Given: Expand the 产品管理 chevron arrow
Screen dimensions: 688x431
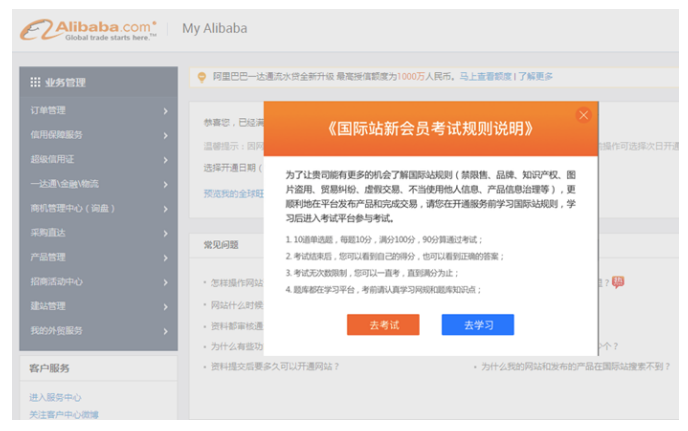Looking at the screenshot, I should [165, 258].
